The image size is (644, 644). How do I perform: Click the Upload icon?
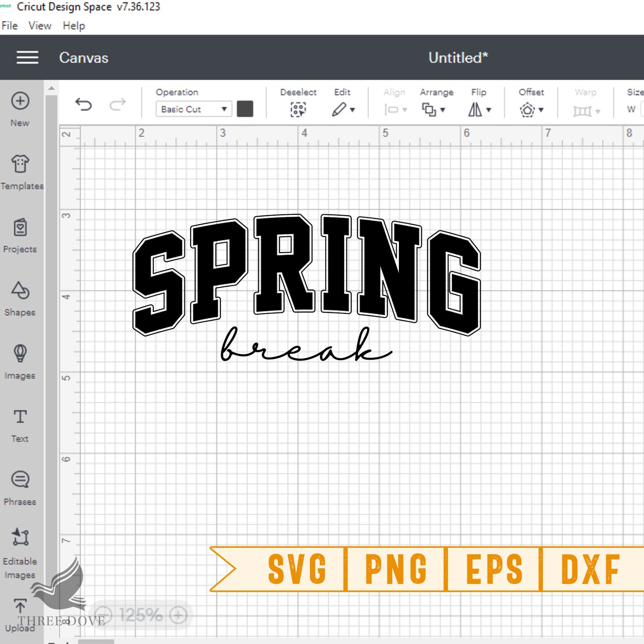20,606
